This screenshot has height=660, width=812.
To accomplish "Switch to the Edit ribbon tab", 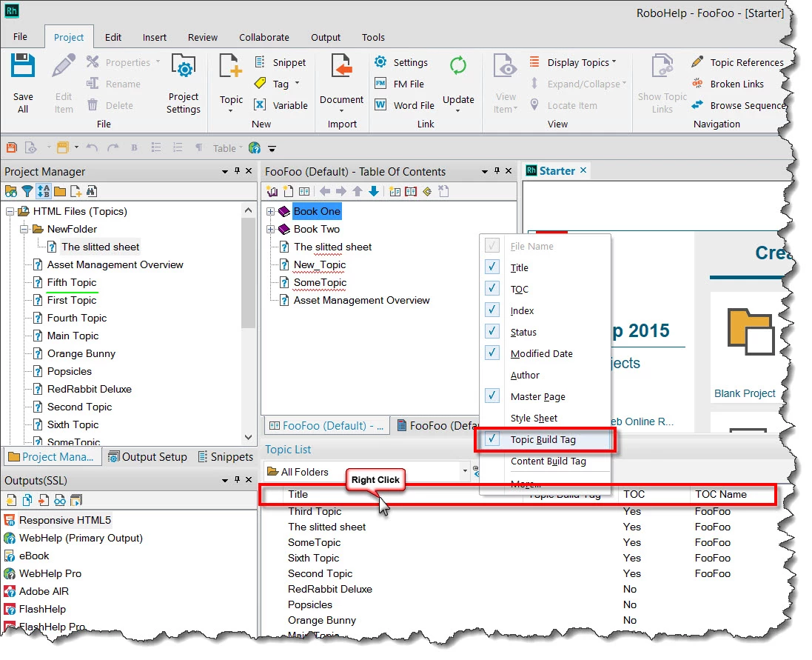I will (x=113, y=37).
